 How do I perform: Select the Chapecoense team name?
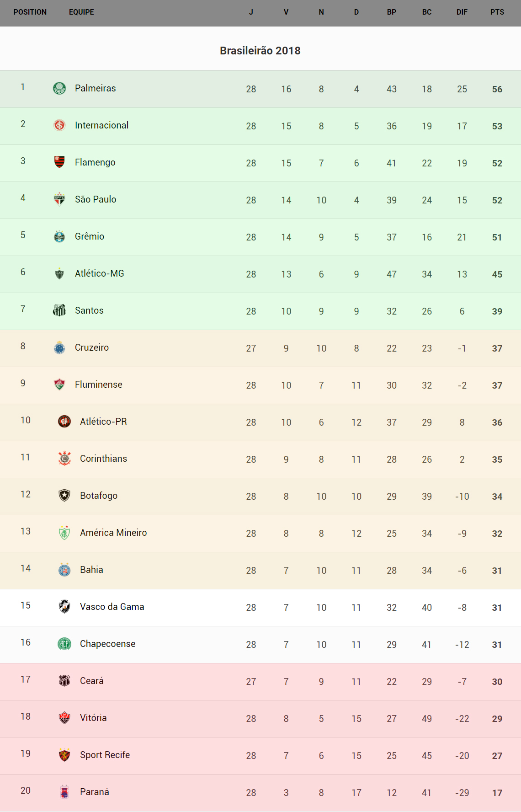pos(107,644)
